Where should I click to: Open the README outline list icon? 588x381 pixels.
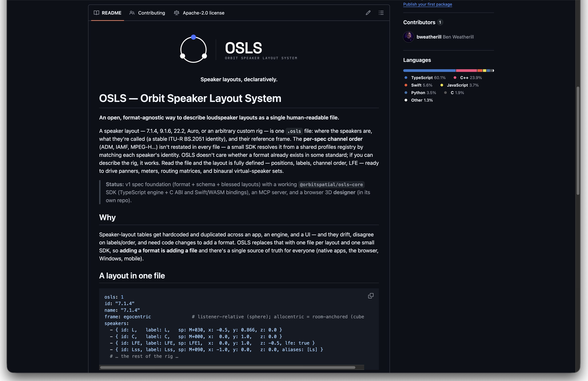(x=381, y=13)
